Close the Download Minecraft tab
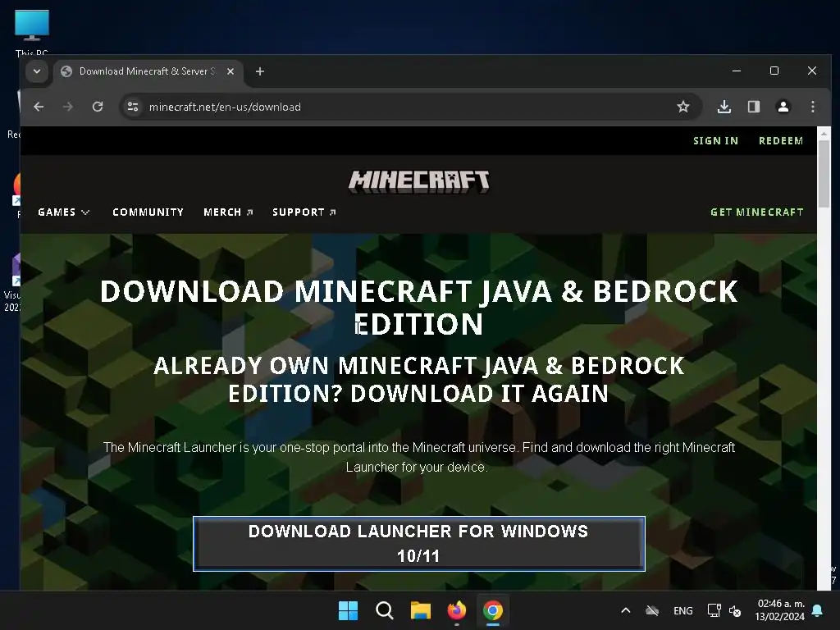The width and height of the screenshot is (840, 630). point(231,71)
